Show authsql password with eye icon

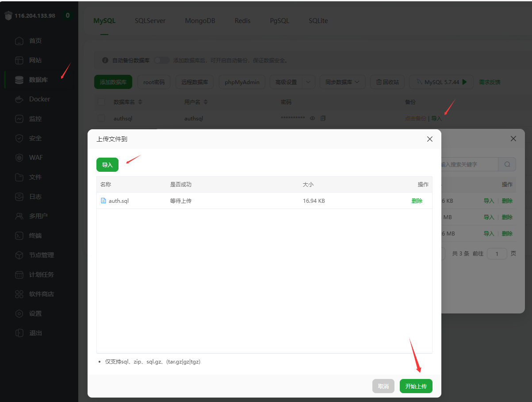(312, 118)
